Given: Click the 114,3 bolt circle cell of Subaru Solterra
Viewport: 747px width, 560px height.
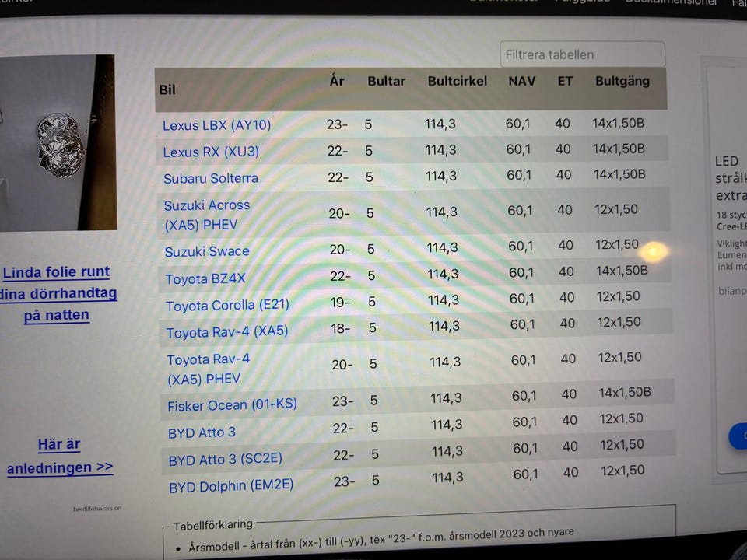Looking at the screenshot, I should tap(441, 177).
